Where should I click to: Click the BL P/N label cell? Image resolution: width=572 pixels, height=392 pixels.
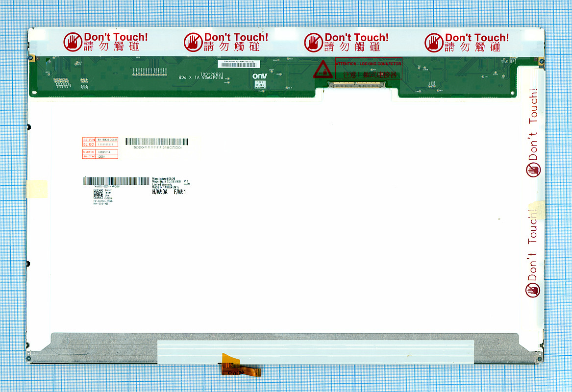coord(89,140)
